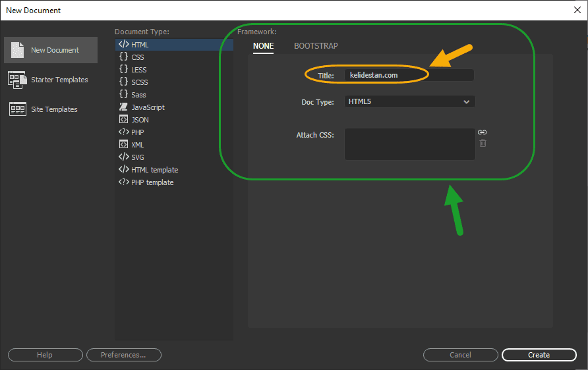
Task: Select the "SCSS" list row text
Action: pos(140,82)
